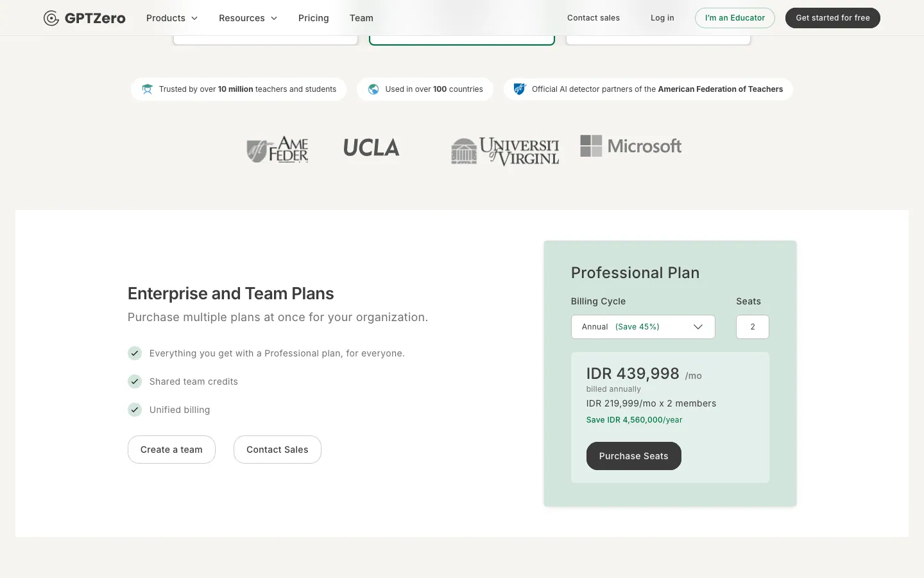Click Get started for free
The width and height of the screenshot is (924, 578).
(833, 18)
